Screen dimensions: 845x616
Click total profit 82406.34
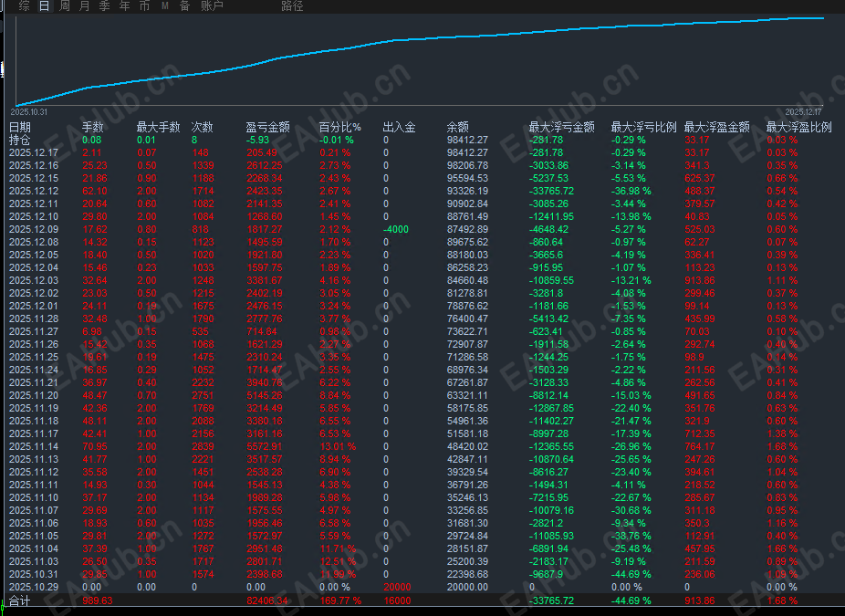[x=266, y=600]
